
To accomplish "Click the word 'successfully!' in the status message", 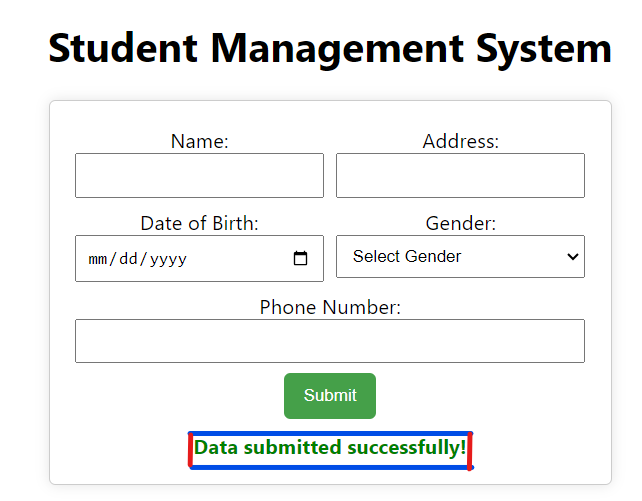I will (x=407, y=448).
